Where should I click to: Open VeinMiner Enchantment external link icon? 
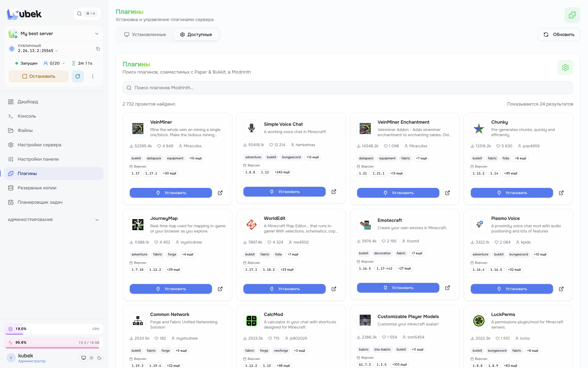[x=447, y=193]
